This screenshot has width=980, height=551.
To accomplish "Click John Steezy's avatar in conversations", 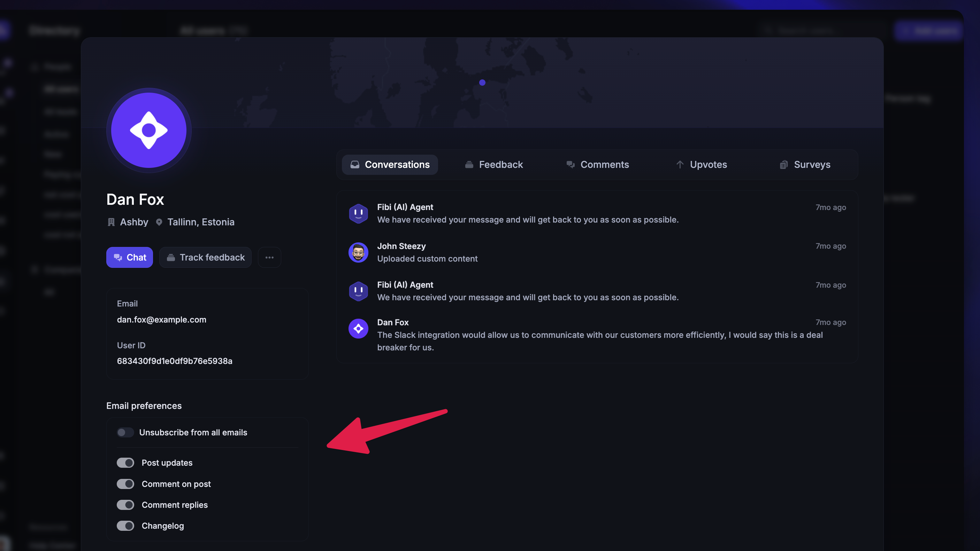I will [358, 252].
